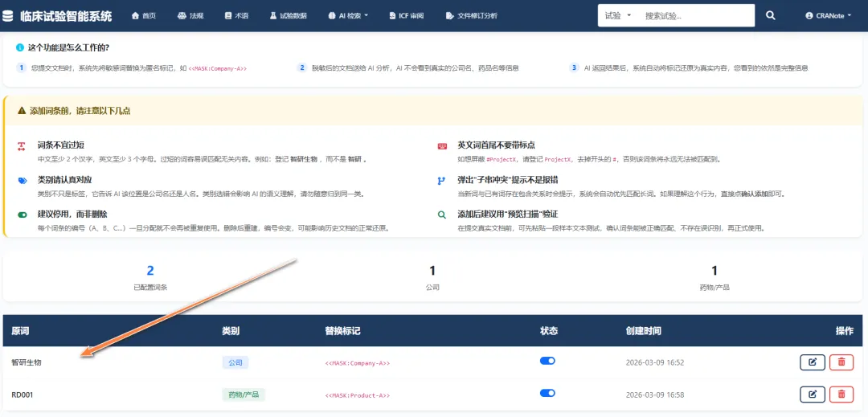Screen dimensions: 868x417
Task: Click the 智研生物 cell in 原词 column
Action: pos(27,362)
